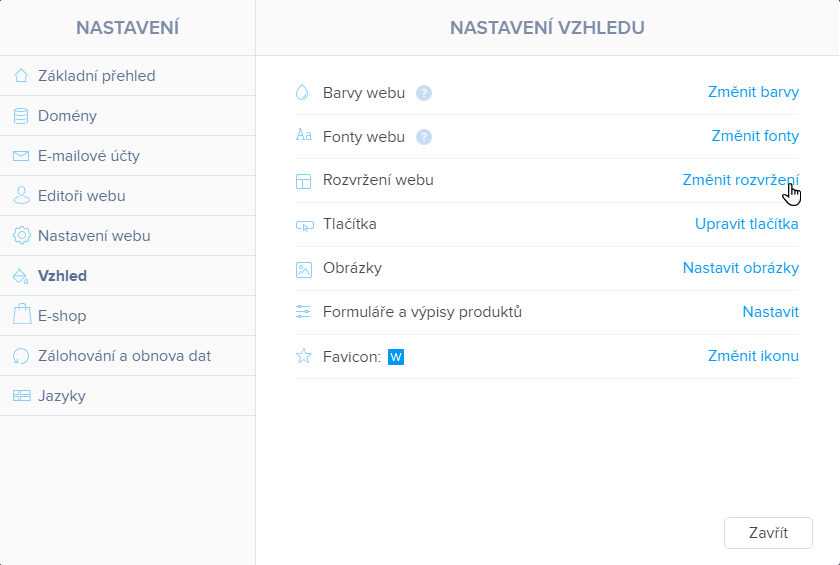
Task: Click the blue W favicon thumbnail
Action: tap(396, 357)
